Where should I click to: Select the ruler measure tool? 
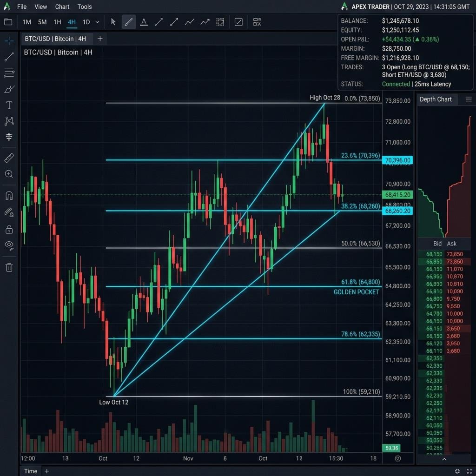pyautogui.click(x=9, y=158)
